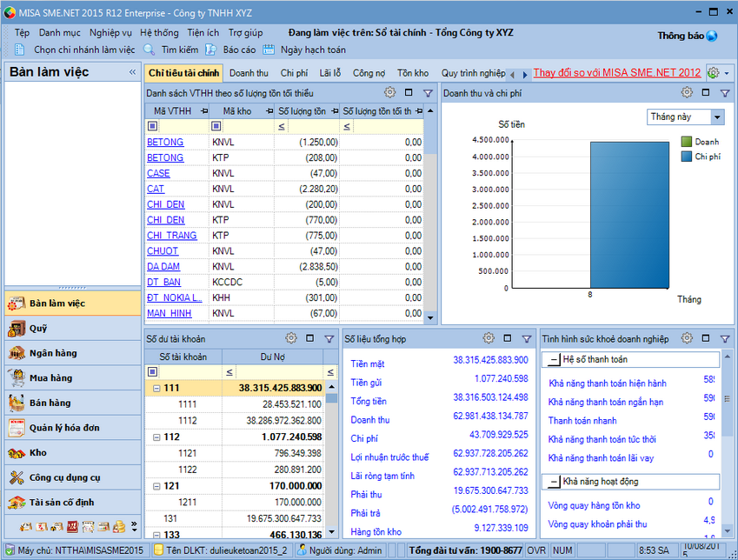738x560 pixels.
Task: Click the blue bar for month 8 in chart
Action: pyautogui.click(x=629, y=215)
